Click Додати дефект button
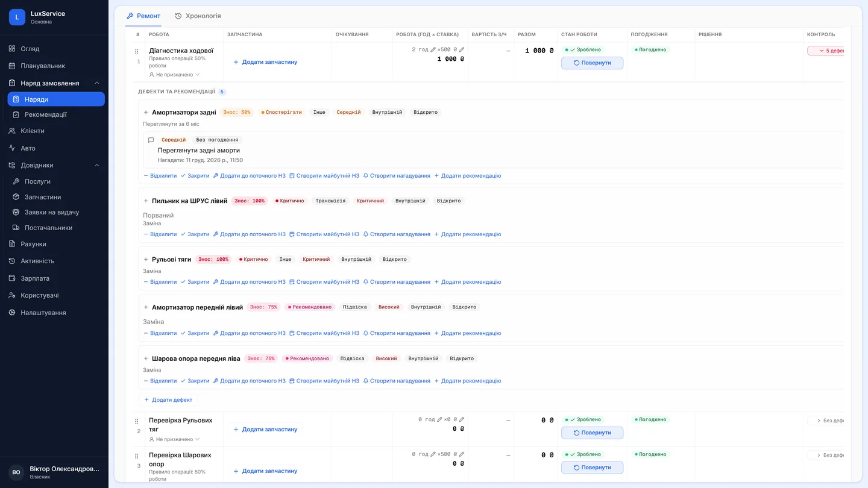The height and width of the screenshot is (488, 868). click(x=168, y=399)
